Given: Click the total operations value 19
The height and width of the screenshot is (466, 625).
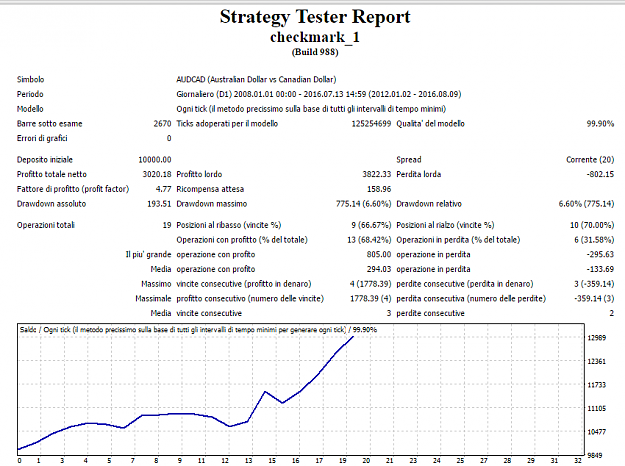Looking at the screenshot, I should (x=167, y=225).
